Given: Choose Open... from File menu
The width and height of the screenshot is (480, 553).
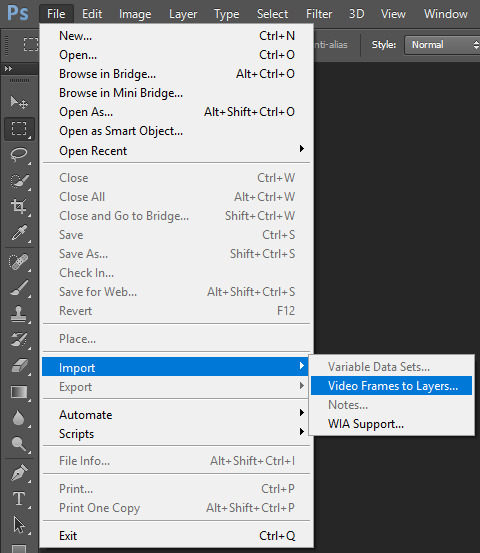Looking at the screenshot, I should [176, 55].
